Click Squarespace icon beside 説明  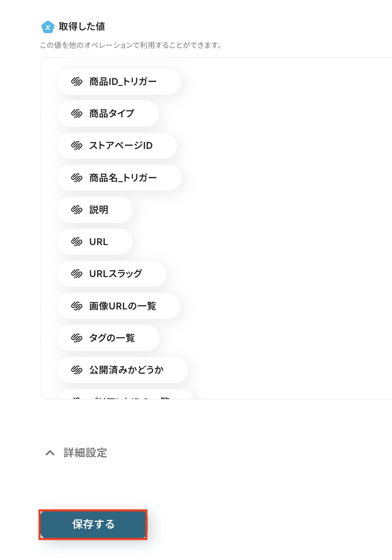(77, 210)
